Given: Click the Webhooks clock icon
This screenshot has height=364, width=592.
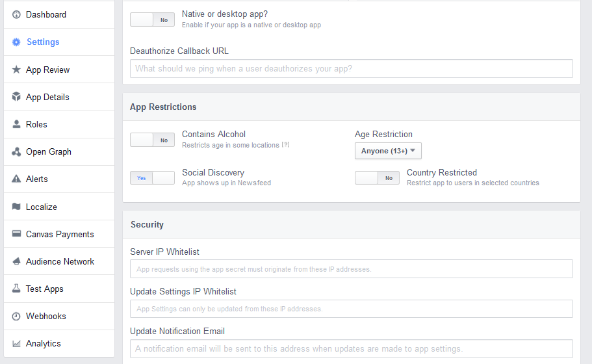Looking at the screenshot, I should pos(16,316).
